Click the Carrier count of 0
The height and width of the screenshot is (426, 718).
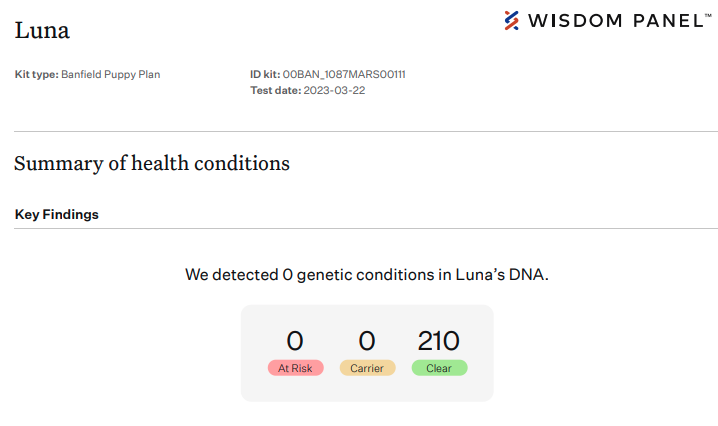(x=367, y=341)
